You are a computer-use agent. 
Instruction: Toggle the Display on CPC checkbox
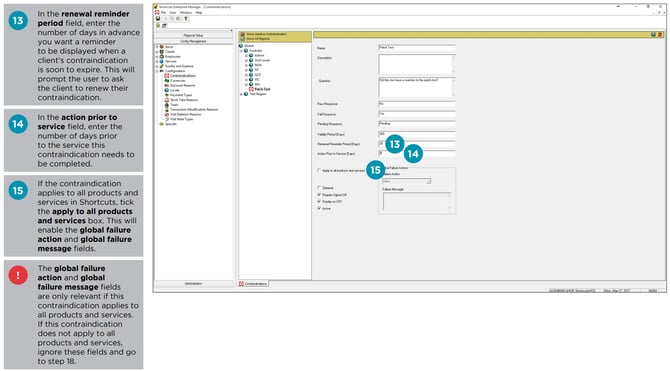tap(319, 201)
